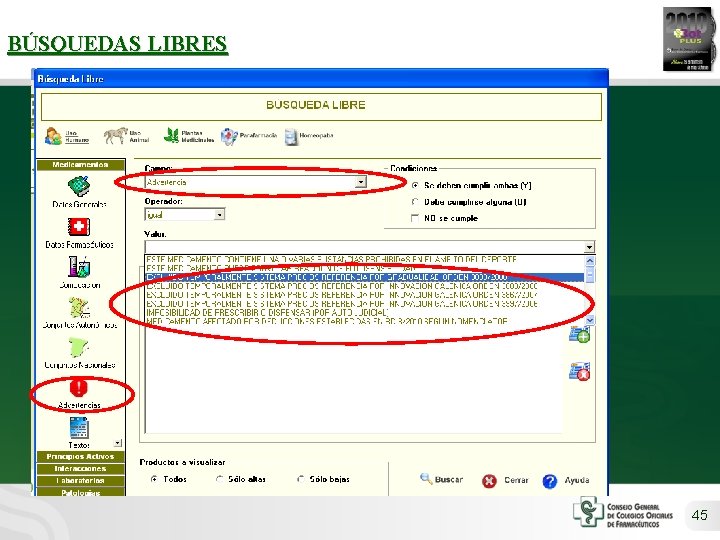This screenshot has width=720, height=540.
Task: Open the Valor dropdown arrow
Action: point(589,248)
